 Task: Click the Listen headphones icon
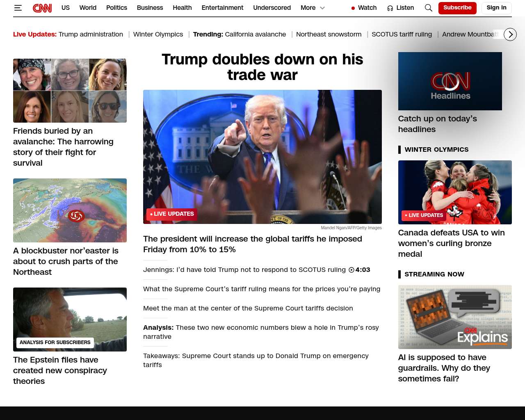click(x=390, y=8)
